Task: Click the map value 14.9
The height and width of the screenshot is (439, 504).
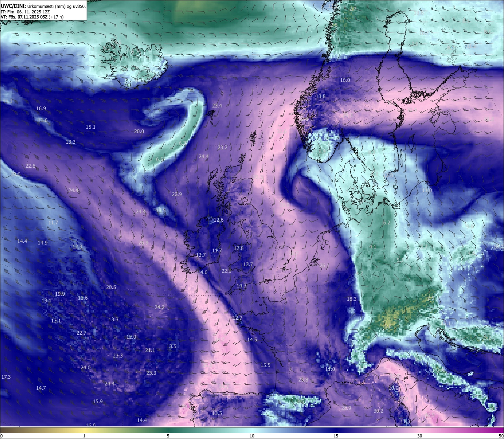Action: (43, 243)
